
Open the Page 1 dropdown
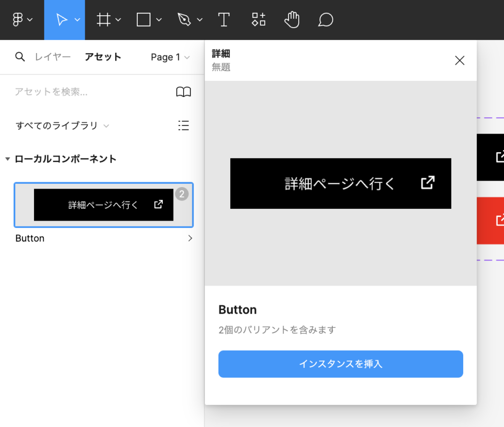170,57
